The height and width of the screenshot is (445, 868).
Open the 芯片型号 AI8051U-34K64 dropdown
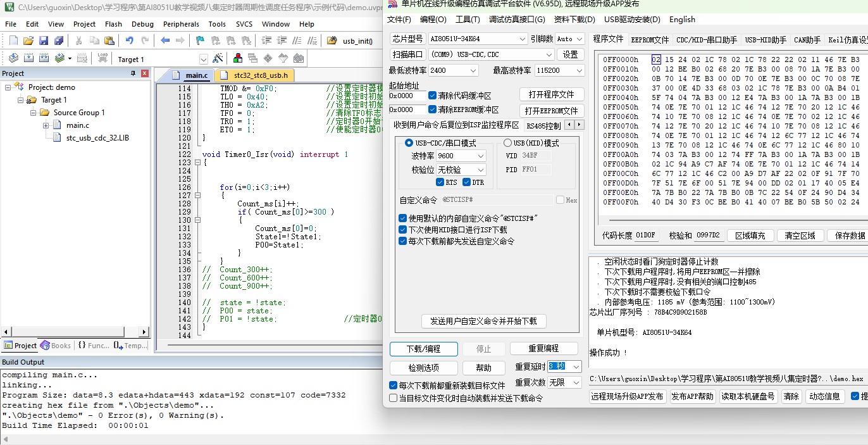pos(478,39)
